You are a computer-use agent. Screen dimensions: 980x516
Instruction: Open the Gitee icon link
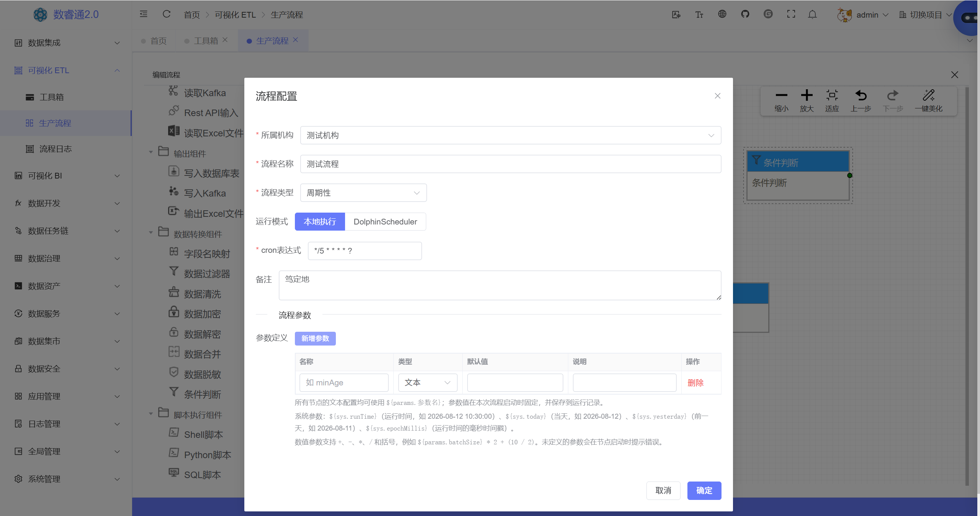click(768, 14)
